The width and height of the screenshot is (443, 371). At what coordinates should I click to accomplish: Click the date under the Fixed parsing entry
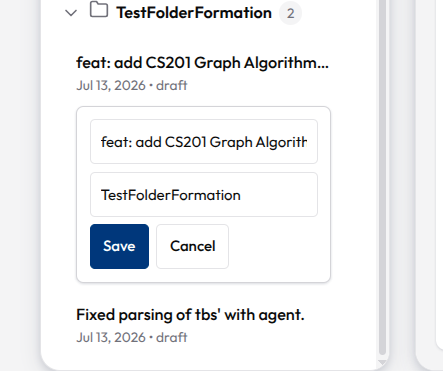pos(111,337)
